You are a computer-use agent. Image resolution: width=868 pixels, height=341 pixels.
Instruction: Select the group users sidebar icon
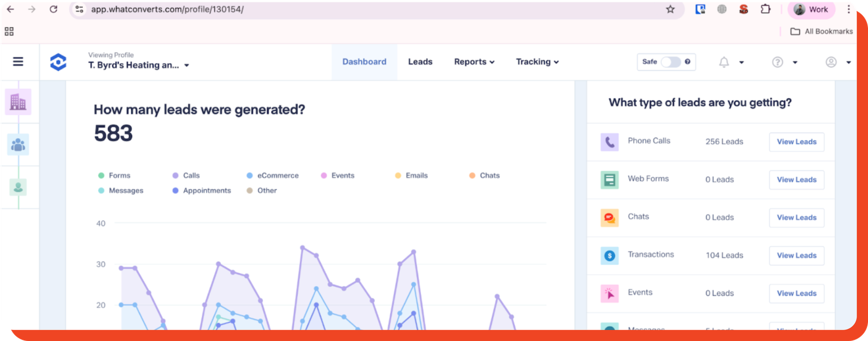(x=18, y=145)
